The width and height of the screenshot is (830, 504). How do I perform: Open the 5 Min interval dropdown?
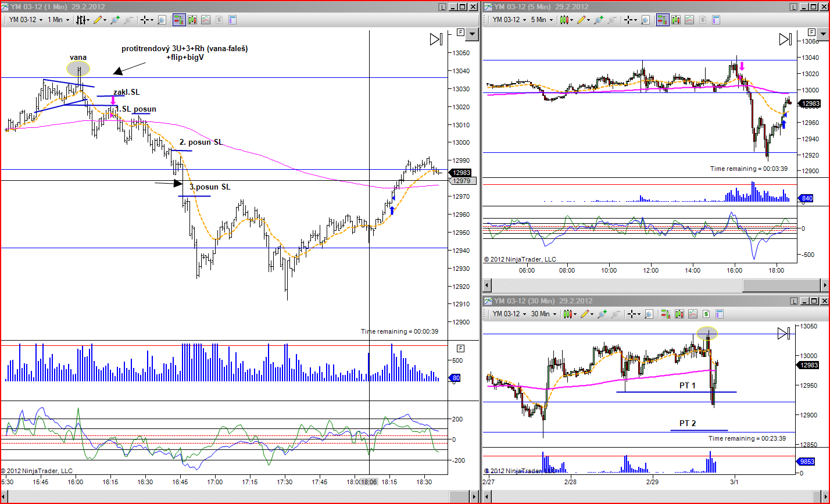(542, 20)
